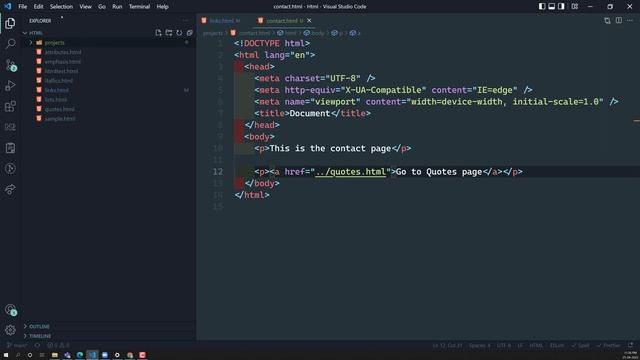Click the Split Editor Right icon
The width and height of the screenshot is (640, 360).
click(x=619, y=20)
